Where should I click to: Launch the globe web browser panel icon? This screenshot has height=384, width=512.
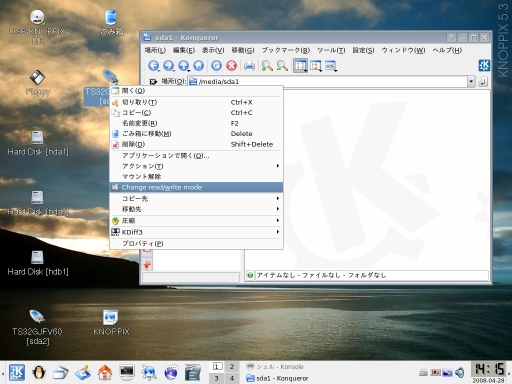171,372
